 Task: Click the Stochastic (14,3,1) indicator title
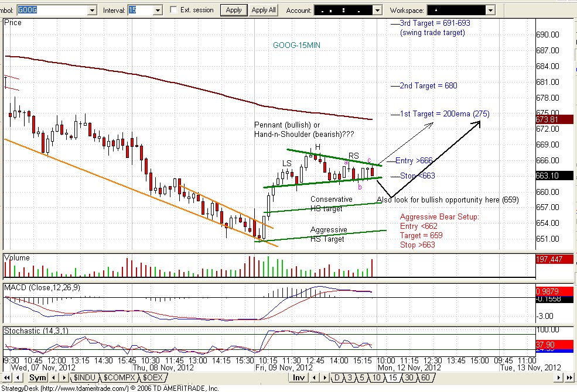[36, 331]
